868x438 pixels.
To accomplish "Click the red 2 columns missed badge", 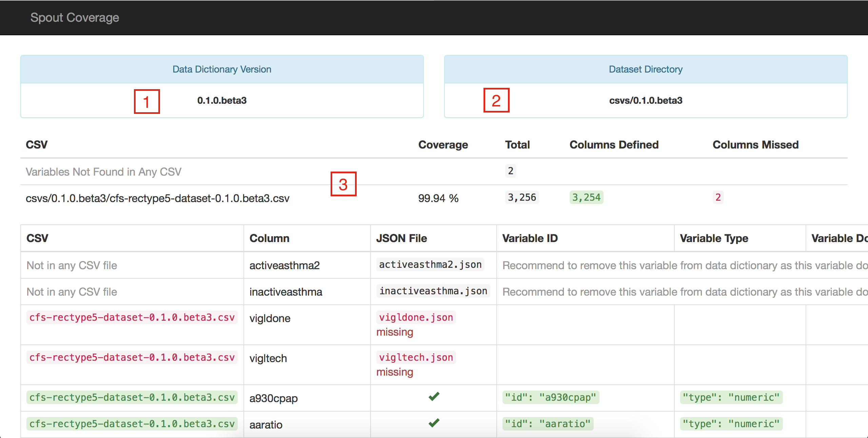I will 718,197.
